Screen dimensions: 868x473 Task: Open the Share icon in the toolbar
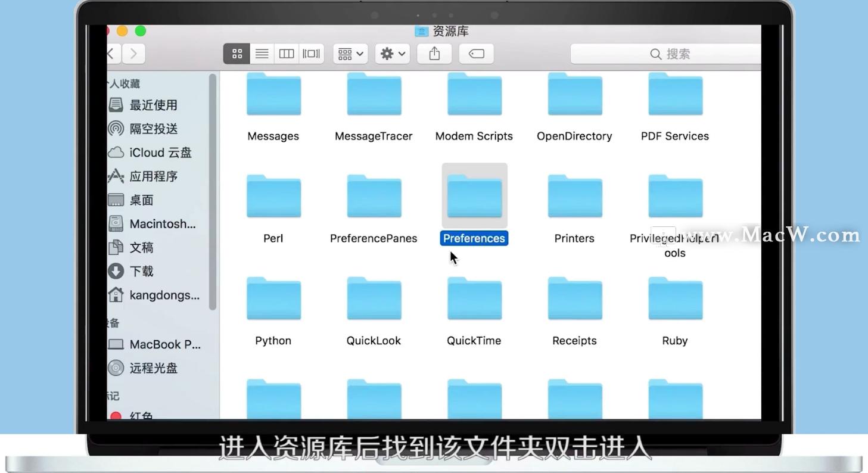click(x=434, y=53)
